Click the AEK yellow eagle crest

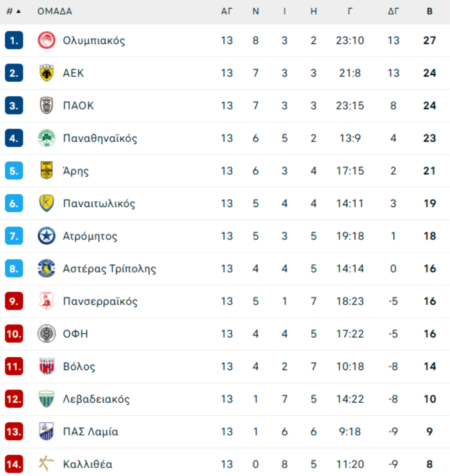46,73
